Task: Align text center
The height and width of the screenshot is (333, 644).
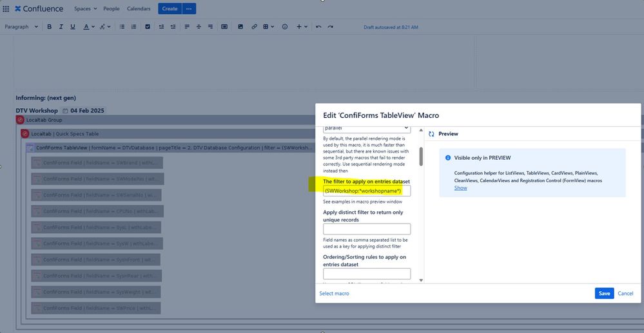Action: [x=199, y=26]
